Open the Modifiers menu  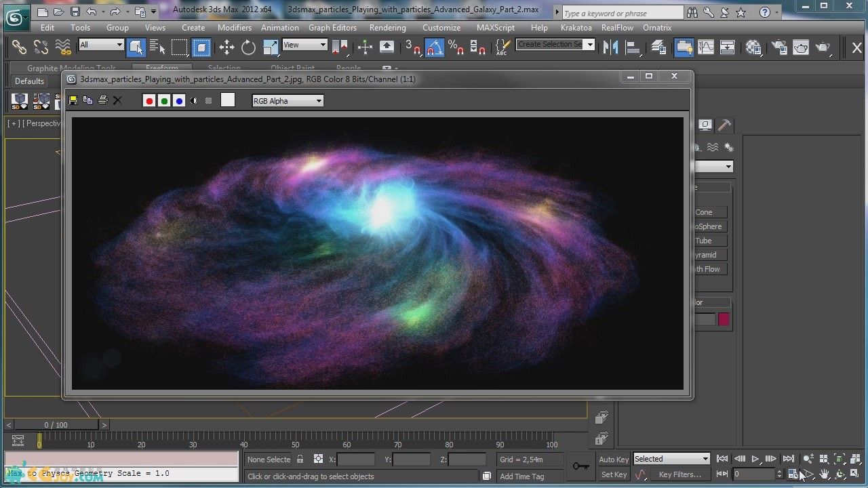click(235, 28)
